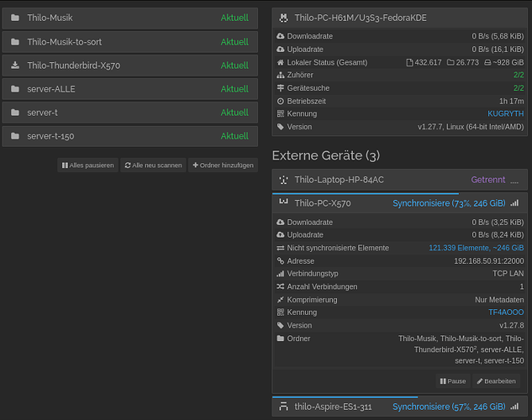Click the house icon of Lokaler Status
This screenshot has height=420, width=532.
click(x=280, y=62)
